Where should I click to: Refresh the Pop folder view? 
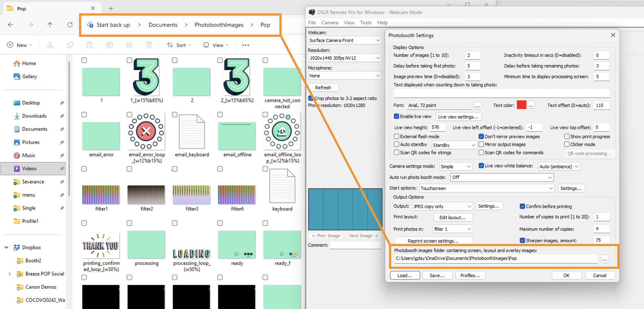pos(70,25)
